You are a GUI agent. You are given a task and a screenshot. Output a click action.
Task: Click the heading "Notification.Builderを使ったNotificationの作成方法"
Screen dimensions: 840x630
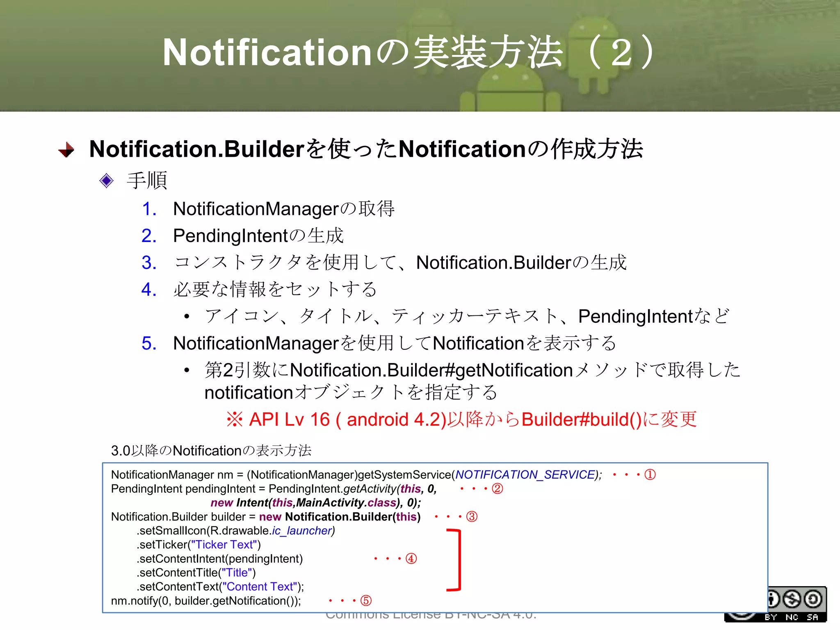coord(366,148)
